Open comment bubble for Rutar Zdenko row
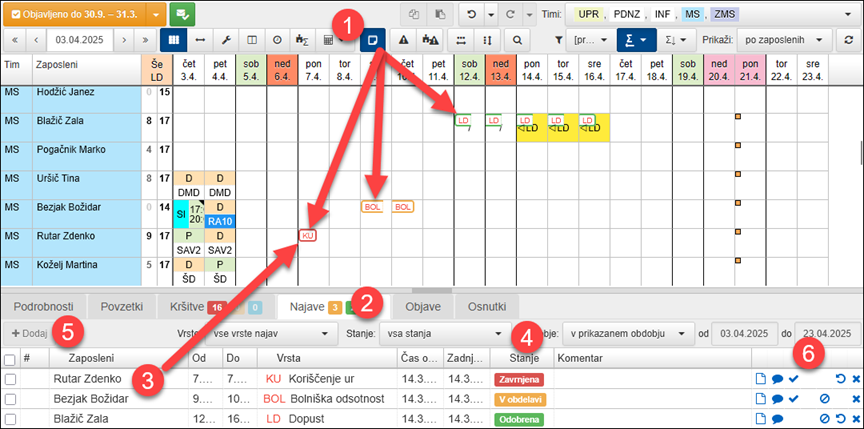 click(x=777, y=379)
